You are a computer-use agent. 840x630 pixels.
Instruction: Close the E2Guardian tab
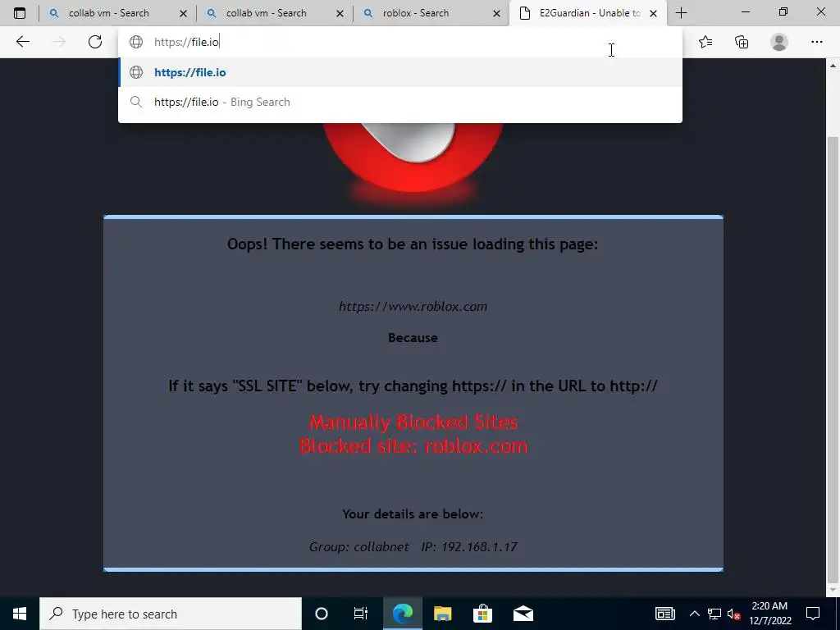[653, 13]
